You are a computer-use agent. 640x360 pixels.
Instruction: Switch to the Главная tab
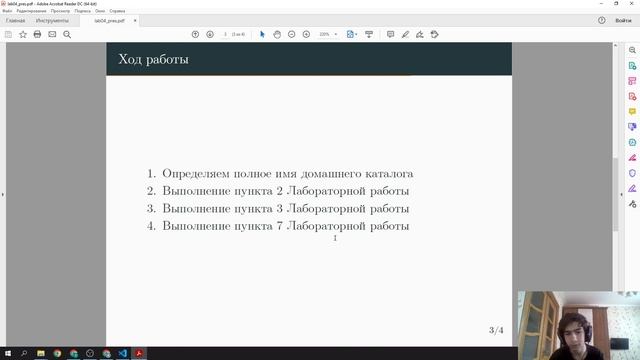[x=16, y=20]
